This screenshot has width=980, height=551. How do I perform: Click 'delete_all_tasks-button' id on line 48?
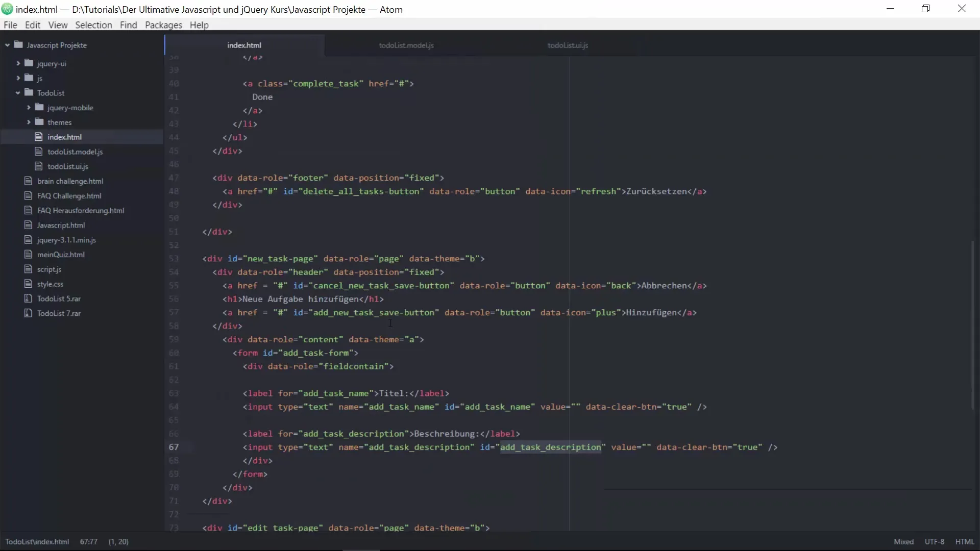[x=361, y=191]
